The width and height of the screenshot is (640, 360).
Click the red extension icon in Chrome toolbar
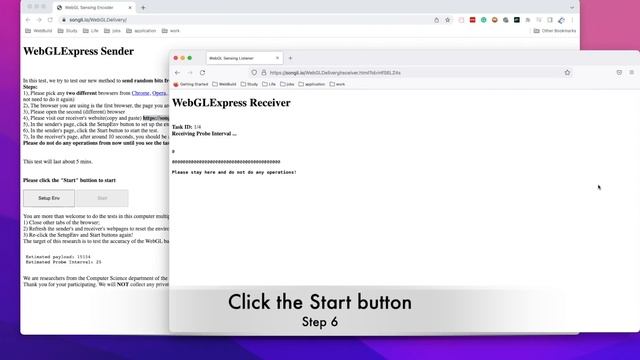(472, 20)
